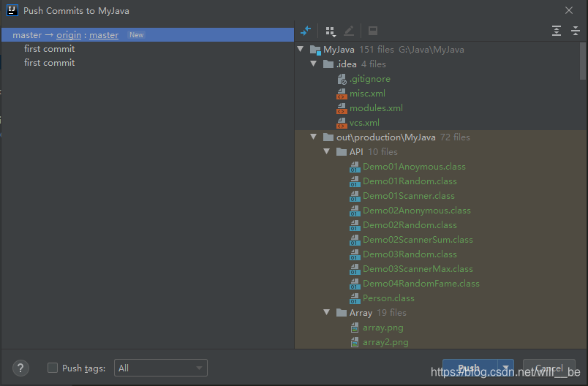Open the Push button dropdown arrow
Viewport: 588px width, 386px height.
tap(506, 368)
